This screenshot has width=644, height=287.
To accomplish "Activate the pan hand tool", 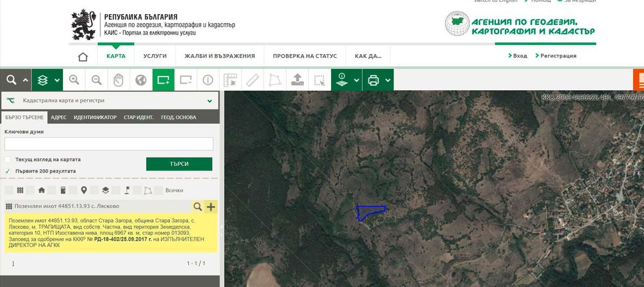I will click(118, 80).
